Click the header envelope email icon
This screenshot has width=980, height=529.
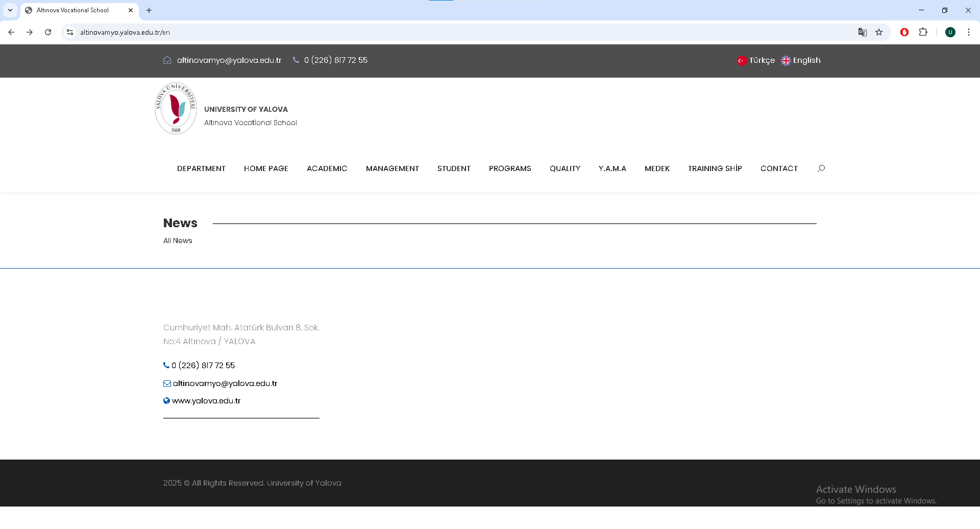click(x=167, y=60)
